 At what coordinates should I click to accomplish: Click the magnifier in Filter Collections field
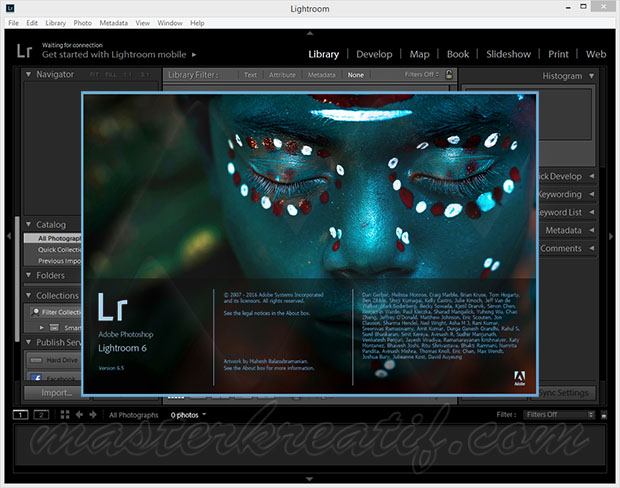36,312
